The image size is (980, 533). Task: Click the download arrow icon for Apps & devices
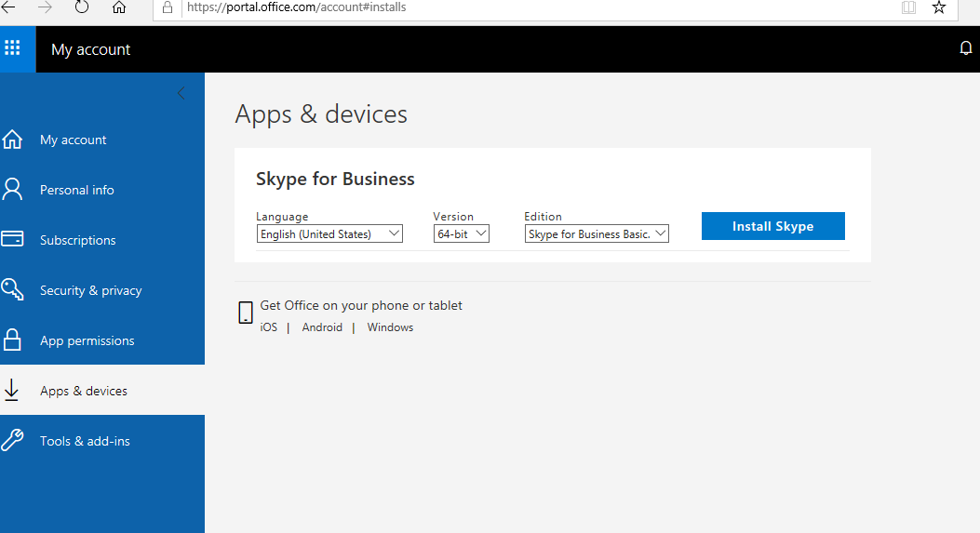click(11, 390)
